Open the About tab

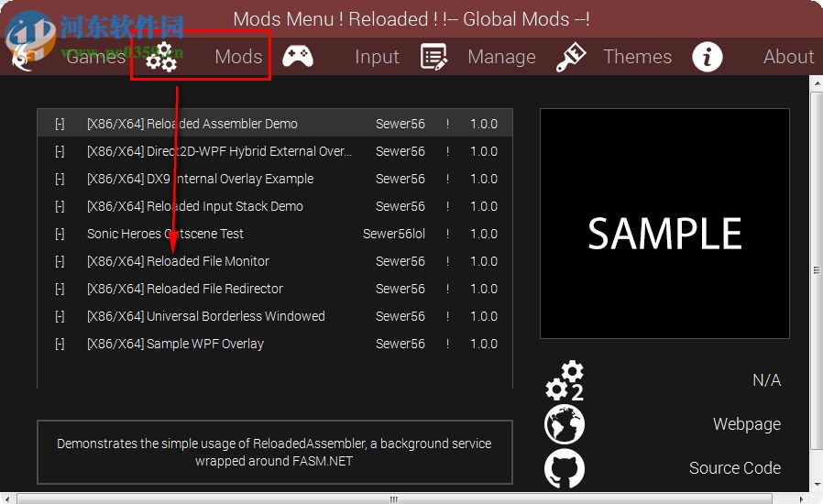(x=789, y=56)
